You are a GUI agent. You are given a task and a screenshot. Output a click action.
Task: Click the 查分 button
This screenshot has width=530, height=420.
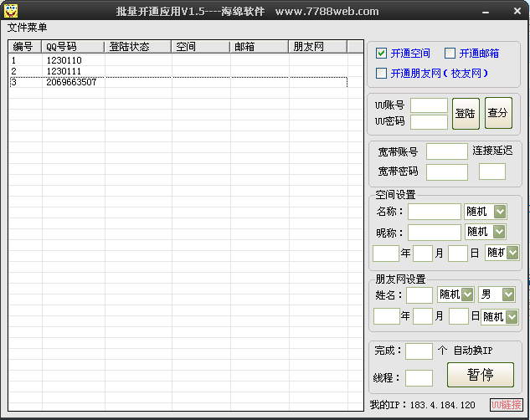(498, 113)
